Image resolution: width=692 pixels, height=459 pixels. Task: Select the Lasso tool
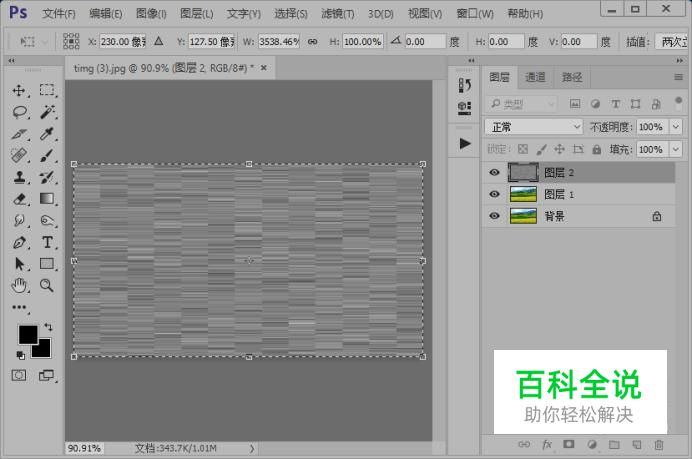pos(19,112)
